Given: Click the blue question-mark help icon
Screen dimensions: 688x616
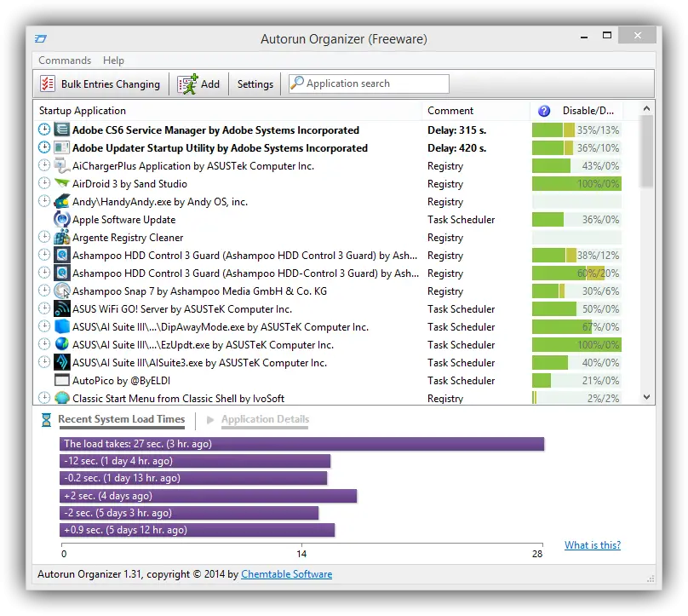Looking at the screenshot, I should click(x=543, y=111).
